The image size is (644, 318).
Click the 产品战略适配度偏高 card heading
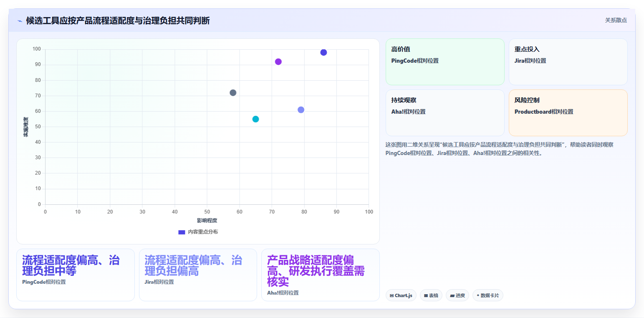coord(316,271)
